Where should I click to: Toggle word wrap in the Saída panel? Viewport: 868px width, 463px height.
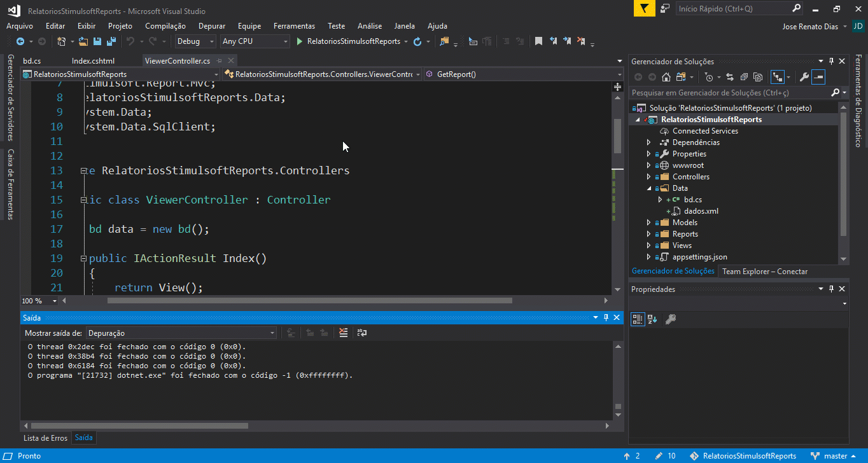click(x=362, y=333)
